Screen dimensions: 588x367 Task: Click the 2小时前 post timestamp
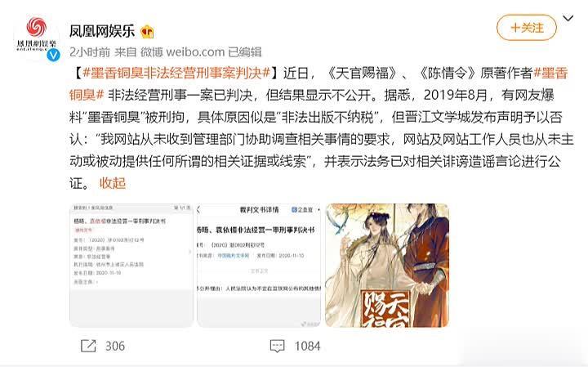point(90,51)
